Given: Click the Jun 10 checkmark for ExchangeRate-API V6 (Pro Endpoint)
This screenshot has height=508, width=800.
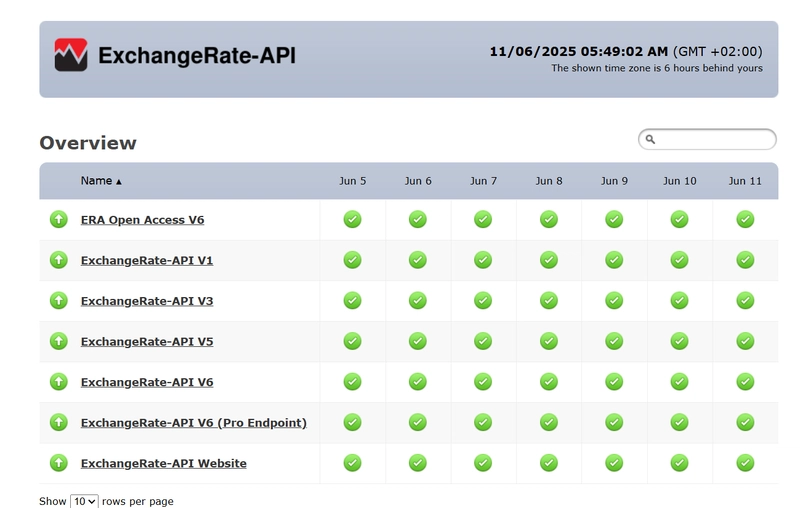Looking at the screenshot, I should [679, 422].
